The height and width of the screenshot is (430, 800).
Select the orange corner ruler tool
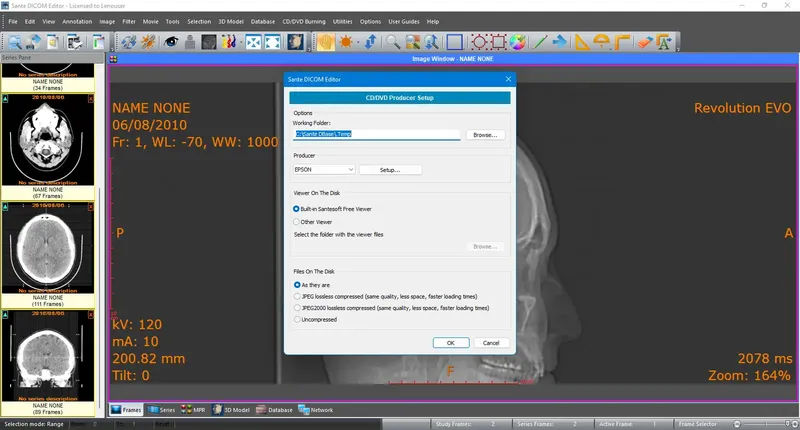tap(622, 42)
